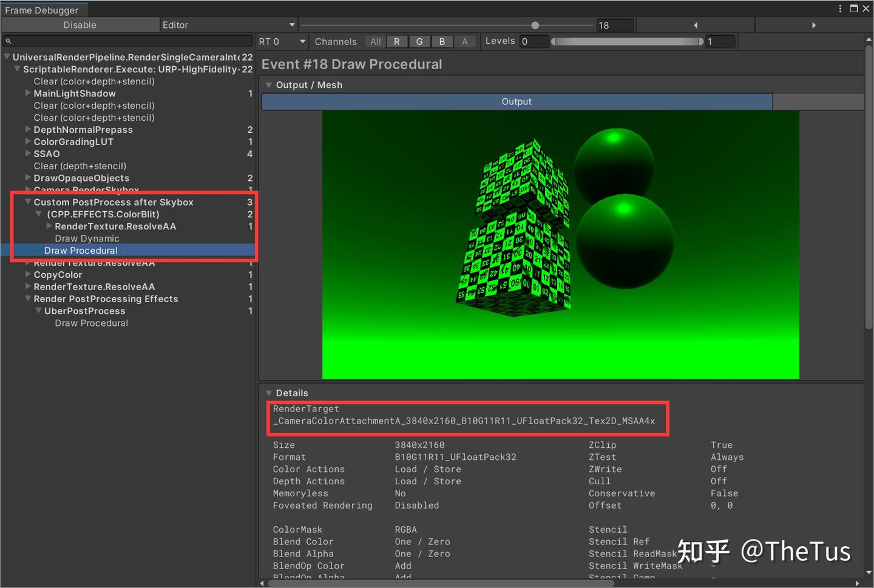Image resolution: width=874 pixels, height=588 pixels.
Task: Step to the next event with the right arrow
Action: click(x=814, y=25)
